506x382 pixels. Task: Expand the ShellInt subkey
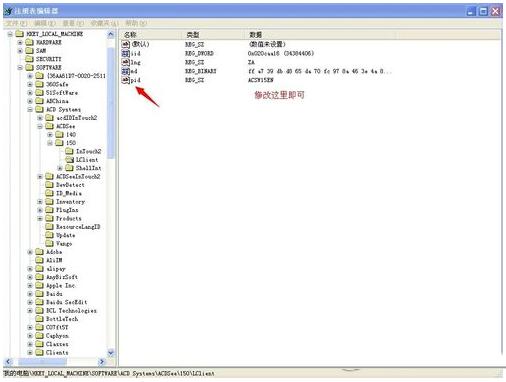pyautogui.click(x=60, y=168)
